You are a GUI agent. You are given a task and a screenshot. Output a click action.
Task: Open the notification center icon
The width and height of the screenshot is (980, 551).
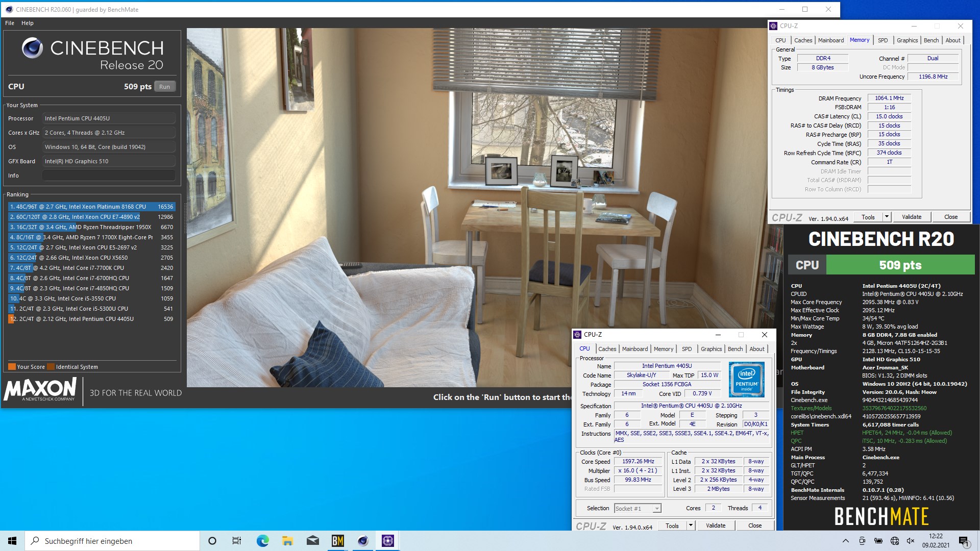tap(964, 541)
